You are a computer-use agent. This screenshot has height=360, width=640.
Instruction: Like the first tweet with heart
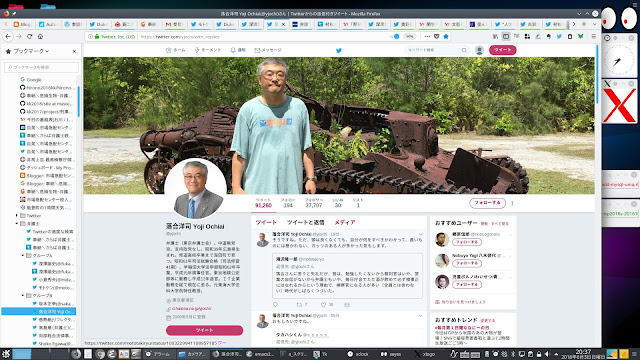point(323,304)
